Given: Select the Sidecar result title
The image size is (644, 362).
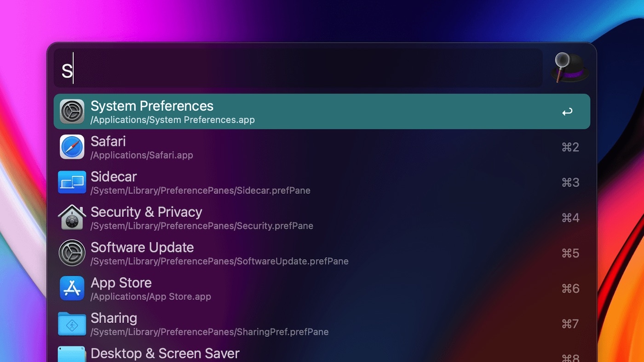Looking at the screenshot, I should 114,177.
